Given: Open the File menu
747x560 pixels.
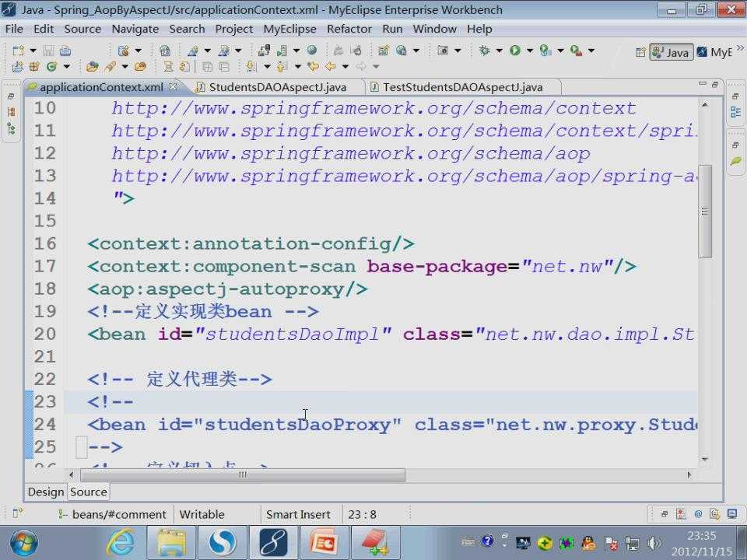Looking at the screenshot, I should pos(14,29).
